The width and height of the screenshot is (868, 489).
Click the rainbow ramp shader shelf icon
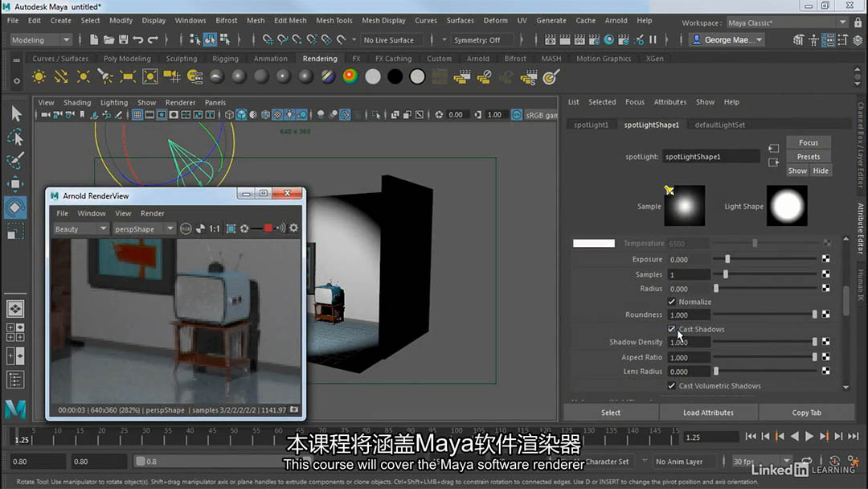tap(350, 76)
